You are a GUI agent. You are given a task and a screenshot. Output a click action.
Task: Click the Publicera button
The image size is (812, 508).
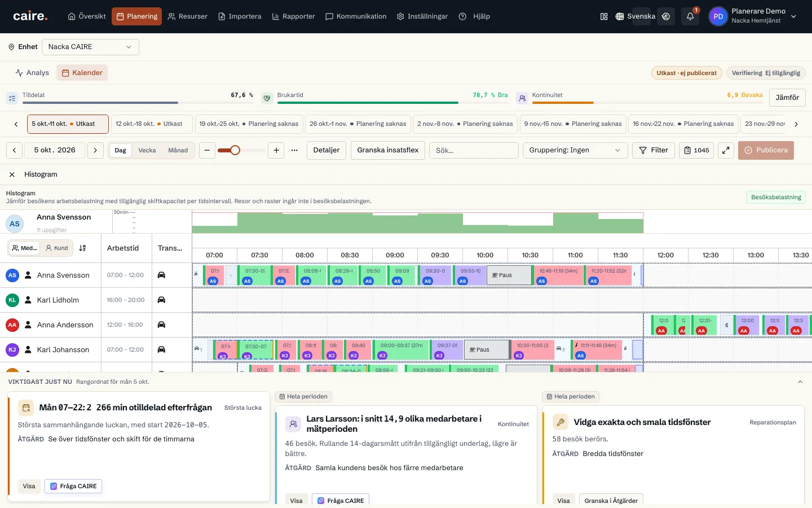(766, 150)
